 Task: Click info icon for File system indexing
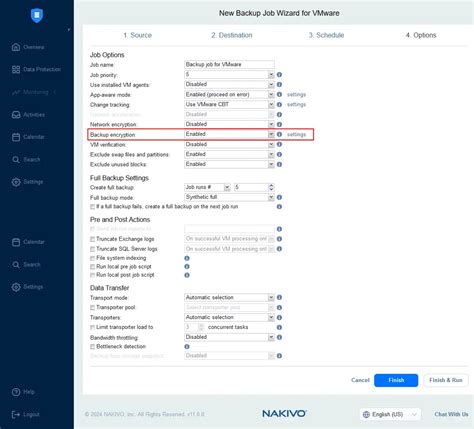coord(187,258)
